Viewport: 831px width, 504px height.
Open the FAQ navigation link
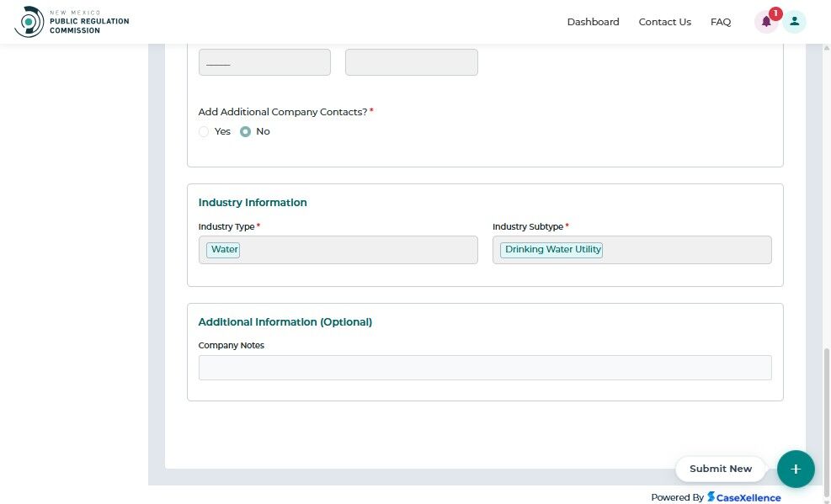tap(720, 22)
